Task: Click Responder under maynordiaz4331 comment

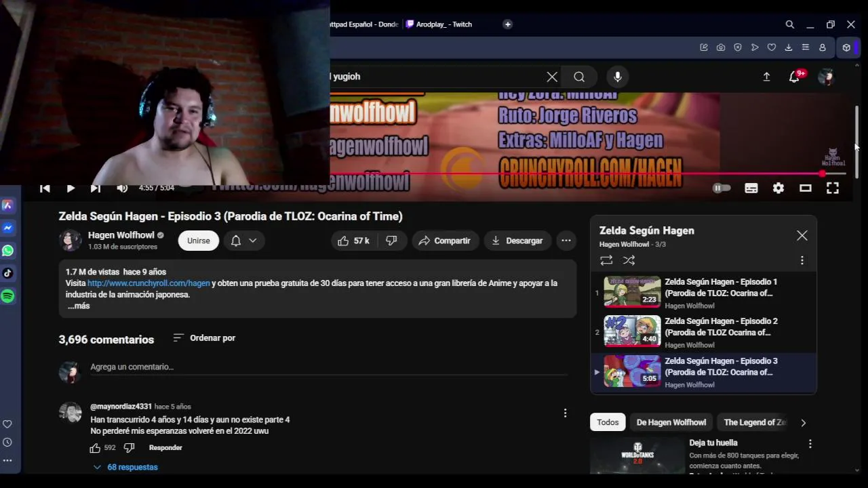Action: coord(165,448)
